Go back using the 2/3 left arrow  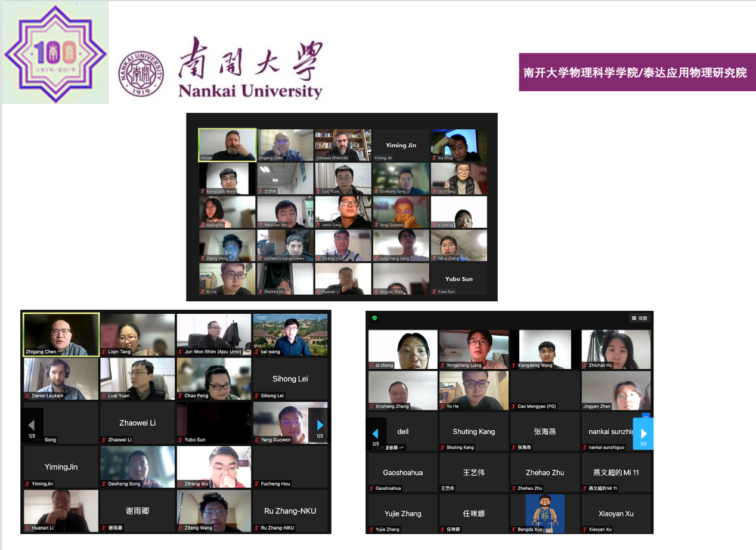click(x=376, y=434)
